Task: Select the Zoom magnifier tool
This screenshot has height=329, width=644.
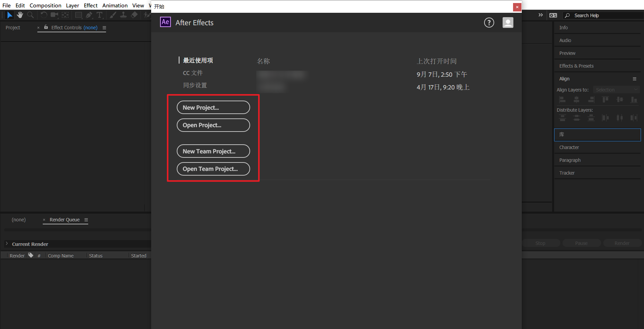Action: tap(30, 15)
